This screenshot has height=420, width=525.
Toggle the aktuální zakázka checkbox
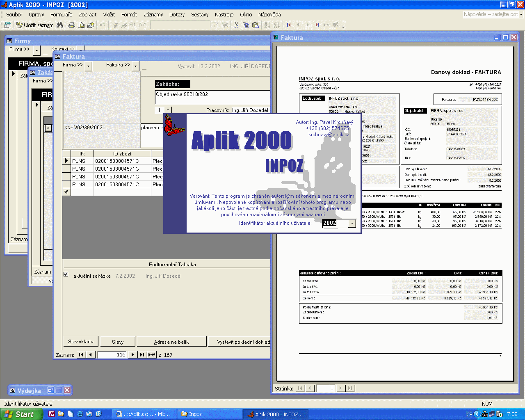coord(66,274)
